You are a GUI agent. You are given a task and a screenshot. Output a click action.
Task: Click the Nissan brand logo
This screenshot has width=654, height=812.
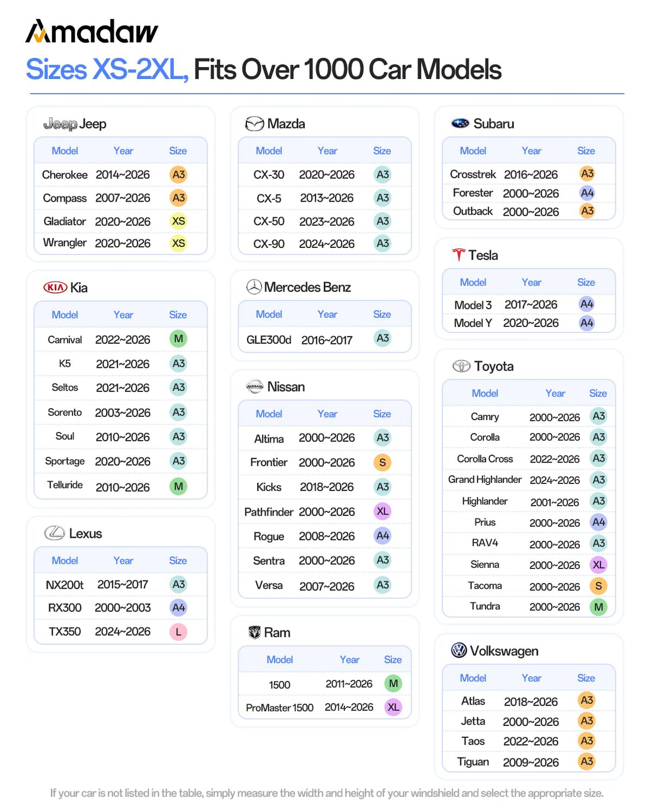(255, 386)
